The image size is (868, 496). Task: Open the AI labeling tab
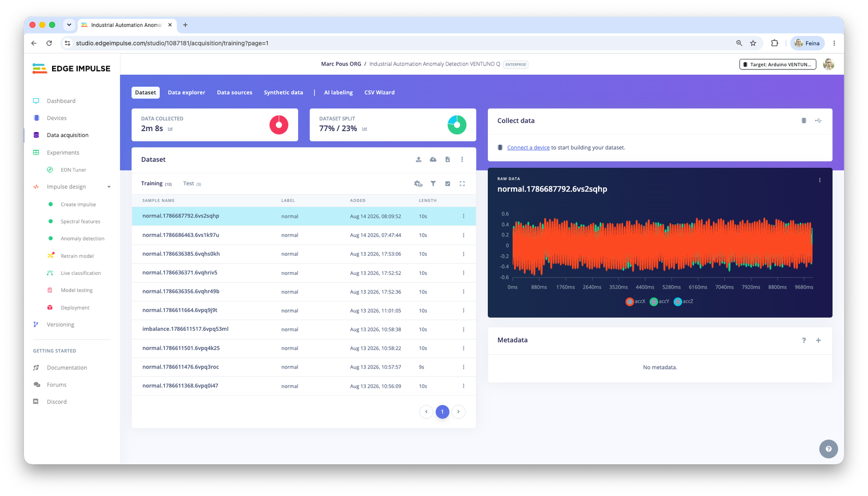[338, 93]
